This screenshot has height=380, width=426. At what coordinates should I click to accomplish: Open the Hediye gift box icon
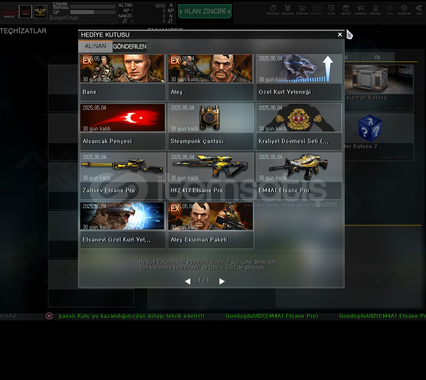click(x=346, y=10)
